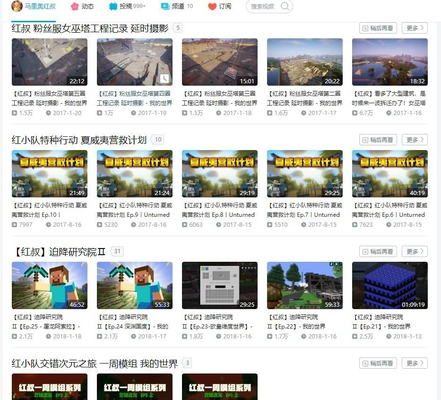Open the 夏威夷营救计划 Ep.8 title
441x400 pixels.
coord(220,210)
